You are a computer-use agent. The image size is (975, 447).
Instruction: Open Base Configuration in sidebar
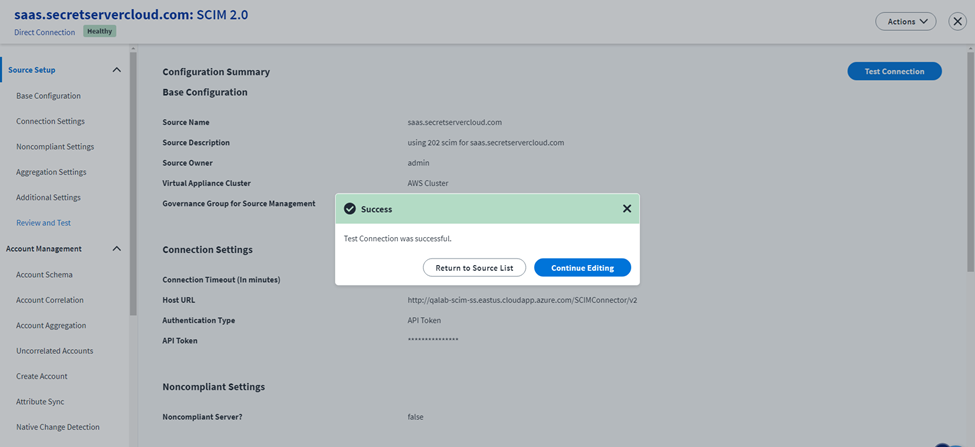point(48,96)
